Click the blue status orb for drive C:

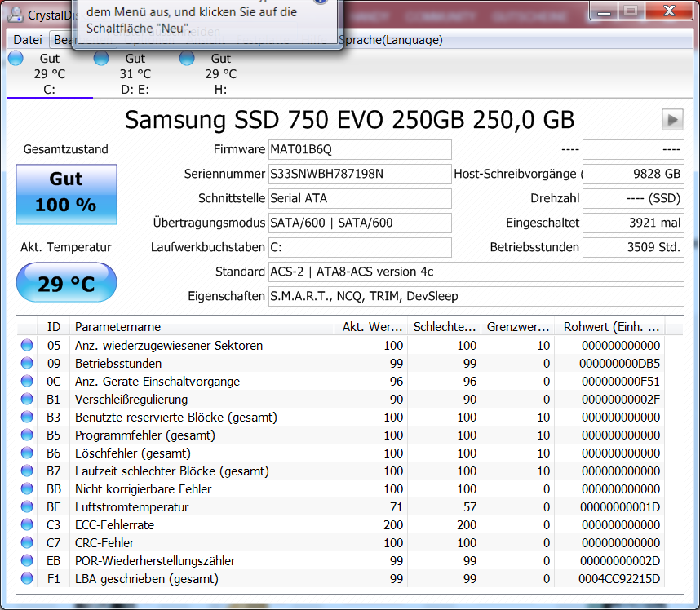point(16,58)
